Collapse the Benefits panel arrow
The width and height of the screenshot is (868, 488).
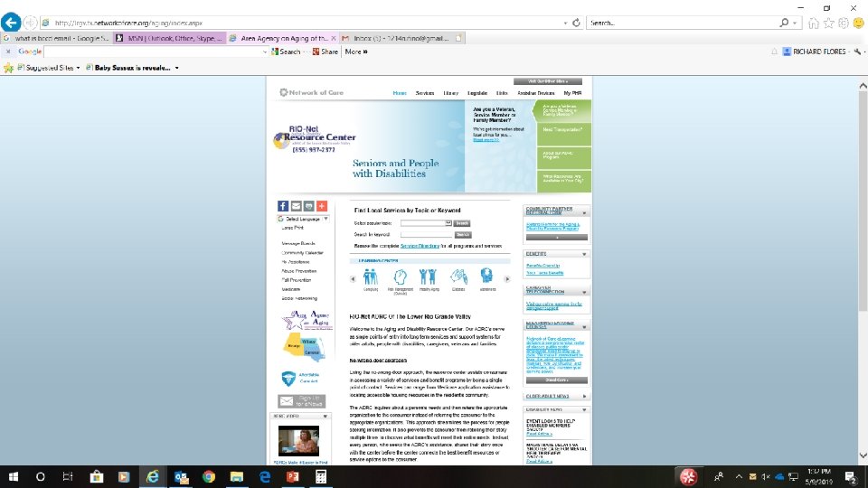[x=584, y=254]
